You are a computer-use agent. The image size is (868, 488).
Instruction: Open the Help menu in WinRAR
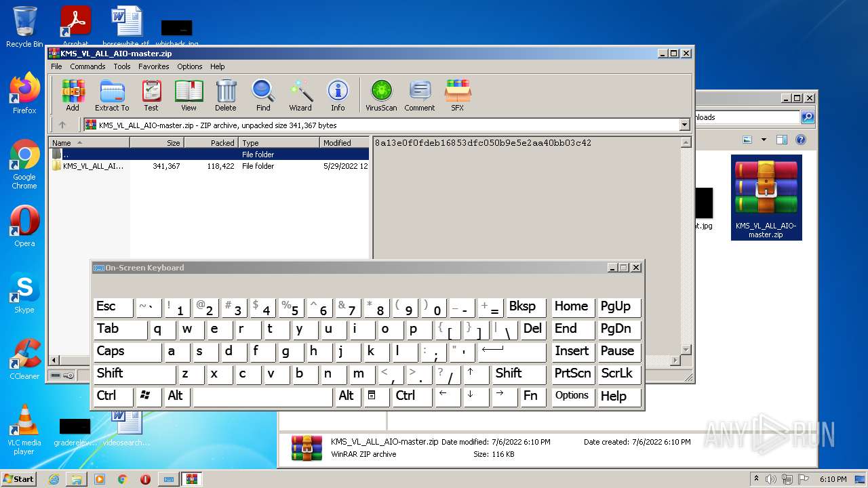click(217, 66)
